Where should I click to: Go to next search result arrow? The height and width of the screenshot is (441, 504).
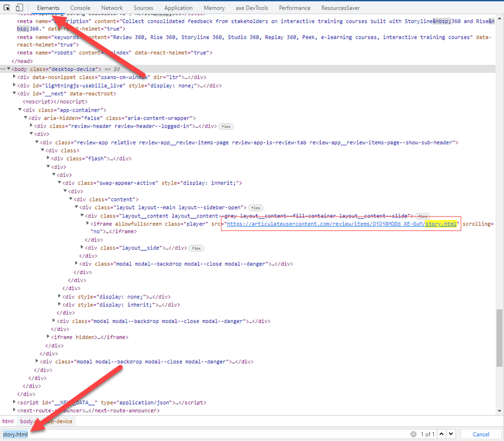point(452,434)
